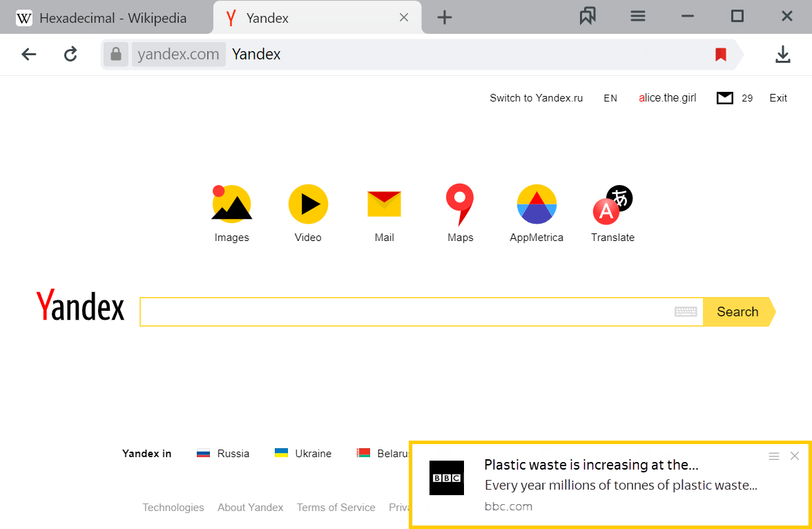Screen dimensions: 812x529
Task: Open the EN language selector
Action: click(x=610, y=98)
